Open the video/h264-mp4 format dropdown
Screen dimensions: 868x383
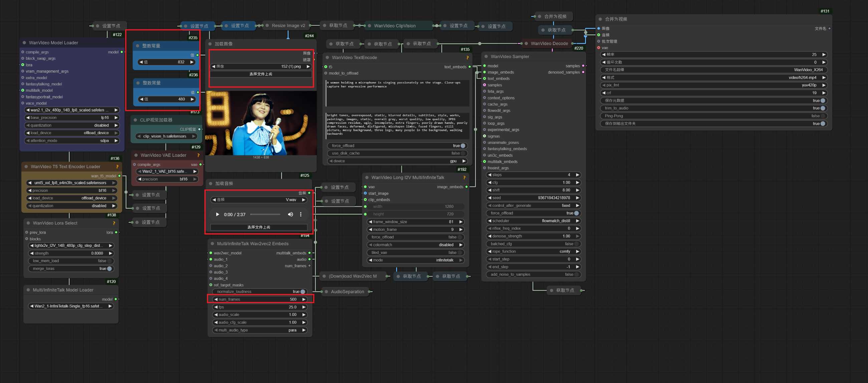(x=802, y=77)
